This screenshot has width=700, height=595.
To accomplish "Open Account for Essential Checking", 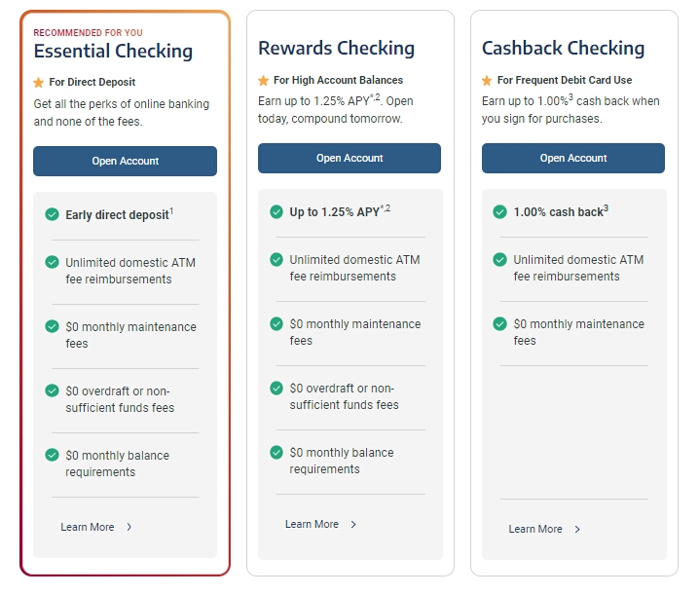I will pos(125,161).
